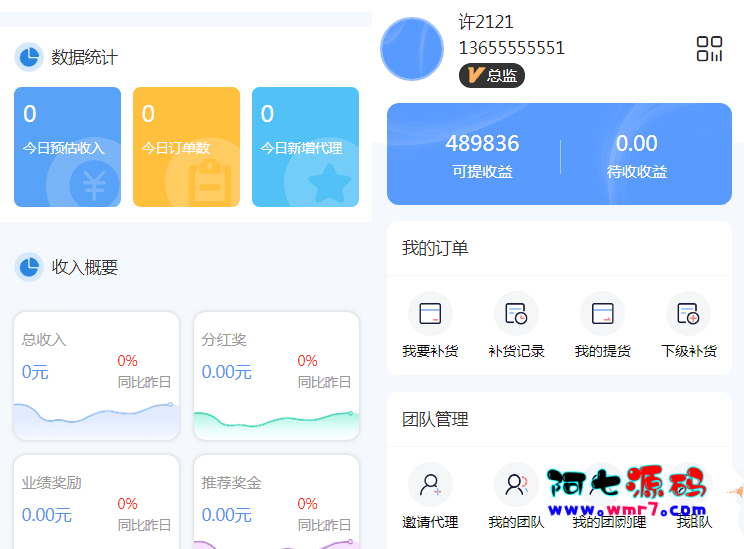Open the QR code scanner icon
This screenshot has width=744, height=549.
tap(709, 49)
